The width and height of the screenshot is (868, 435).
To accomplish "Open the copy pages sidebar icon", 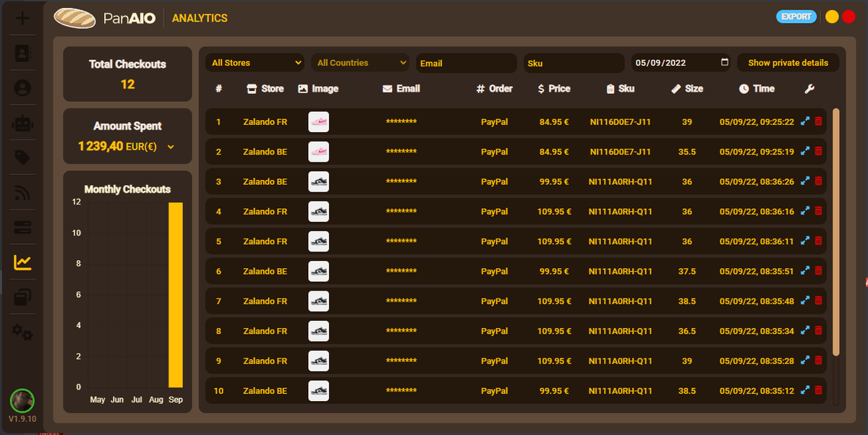I will point(23,297).
